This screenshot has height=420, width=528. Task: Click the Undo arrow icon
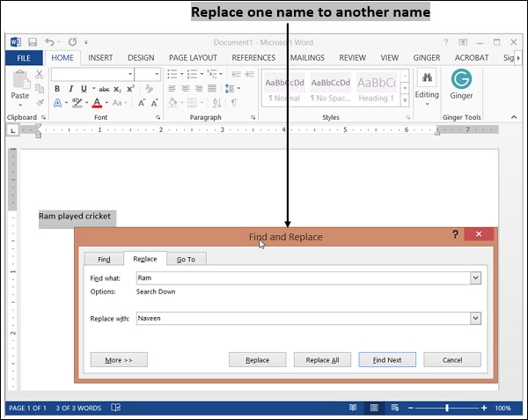point(49,42)
